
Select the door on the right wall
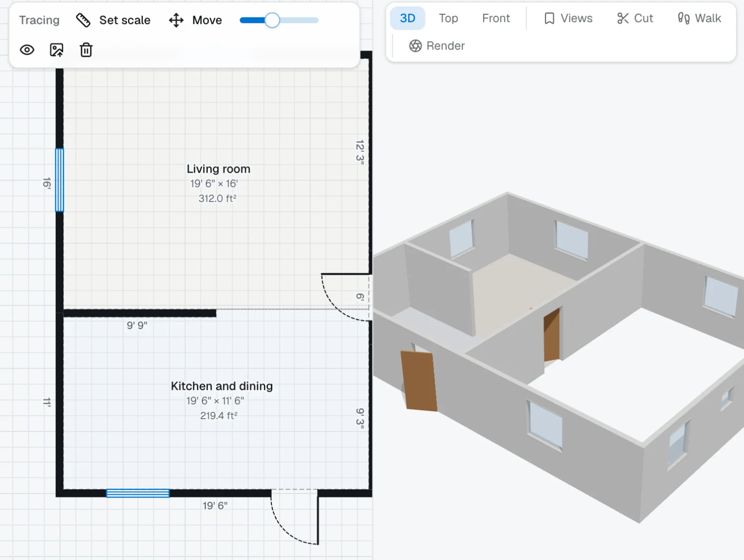pyautogui.click(x=346, y=297)
